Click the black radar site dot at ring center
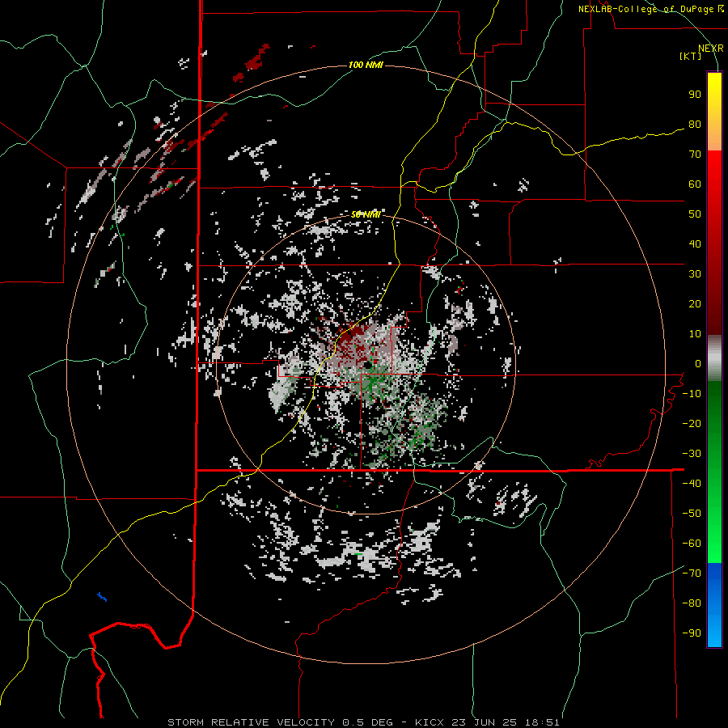 coord(367,366)
